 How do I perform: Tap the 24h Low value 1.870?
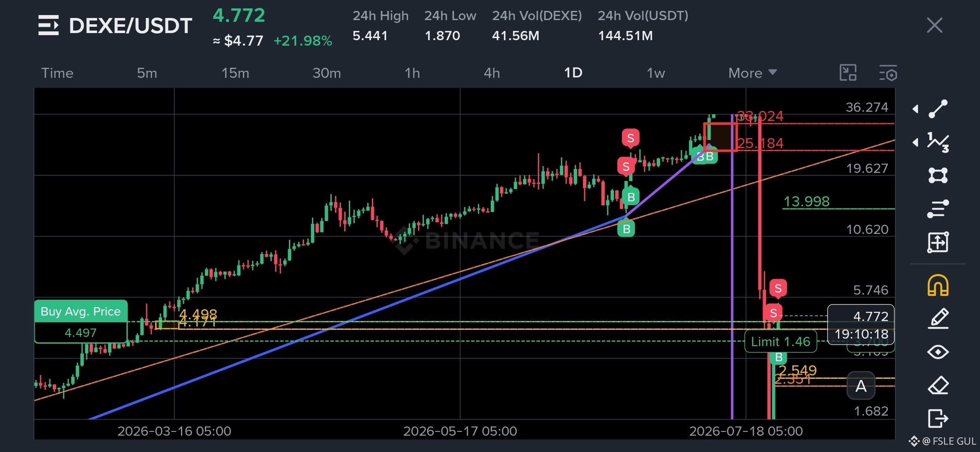[x=442, y=36]
